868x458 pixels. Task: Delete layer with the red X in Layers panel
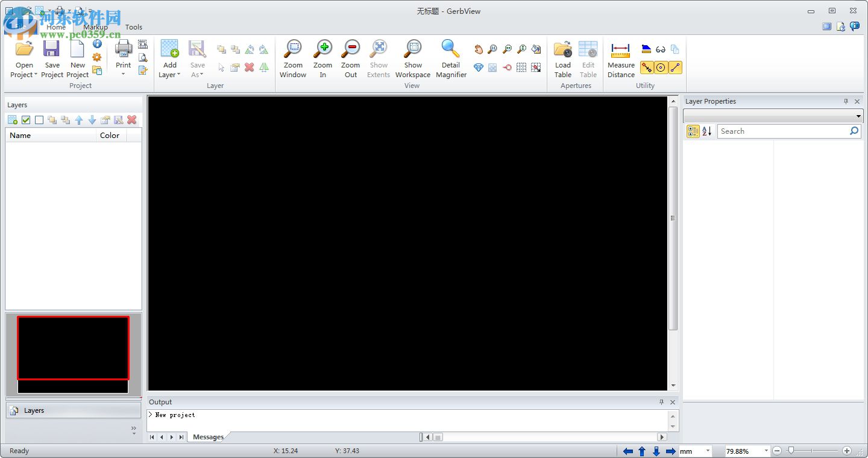pyautogui.click(x=132, y=120)
